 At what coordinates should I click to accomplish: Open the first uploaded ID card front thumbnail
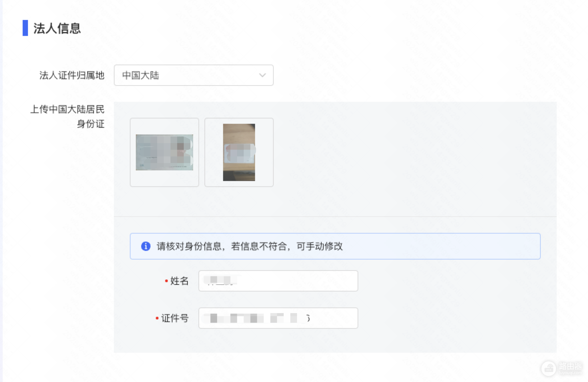pyautogui.click(x=164, y=152)
